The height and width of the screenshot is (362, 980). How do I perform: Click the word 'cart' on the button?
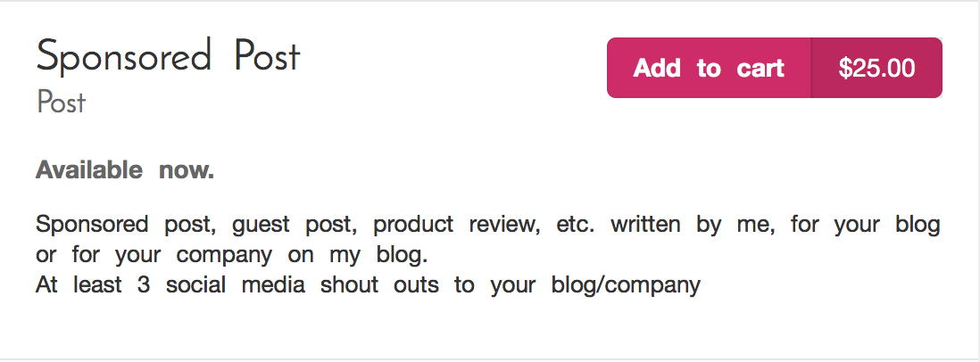[760, 68]
